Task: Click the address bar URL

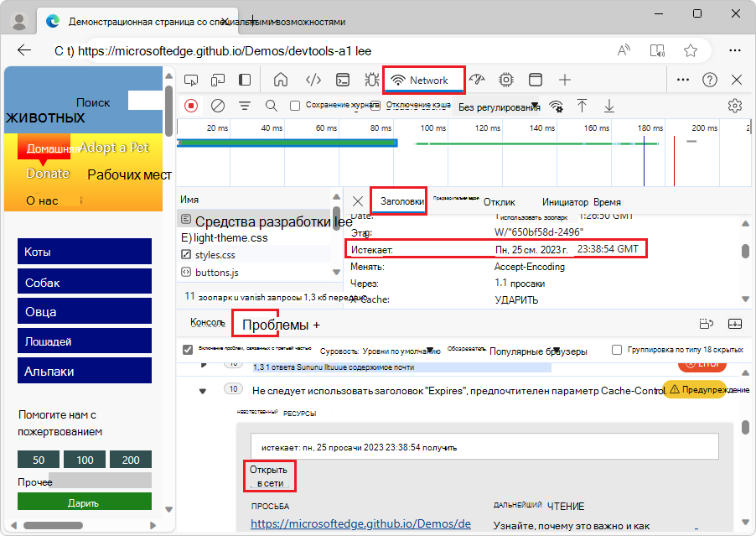Action: pyautogui.click(x=225, y=50)
